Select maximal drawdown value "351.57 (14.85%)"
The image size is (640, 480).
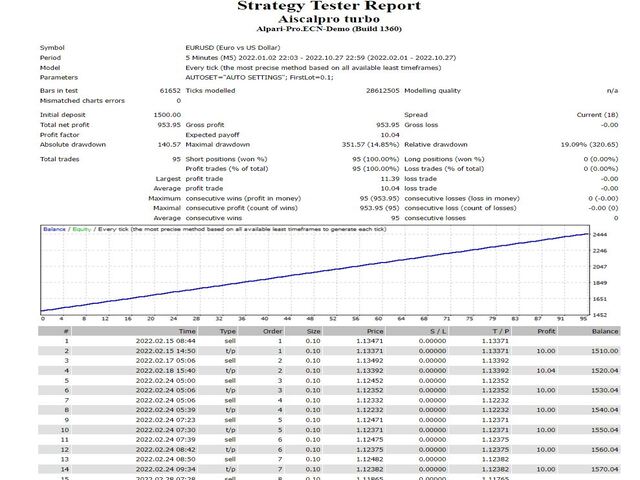tap(370, 144)
